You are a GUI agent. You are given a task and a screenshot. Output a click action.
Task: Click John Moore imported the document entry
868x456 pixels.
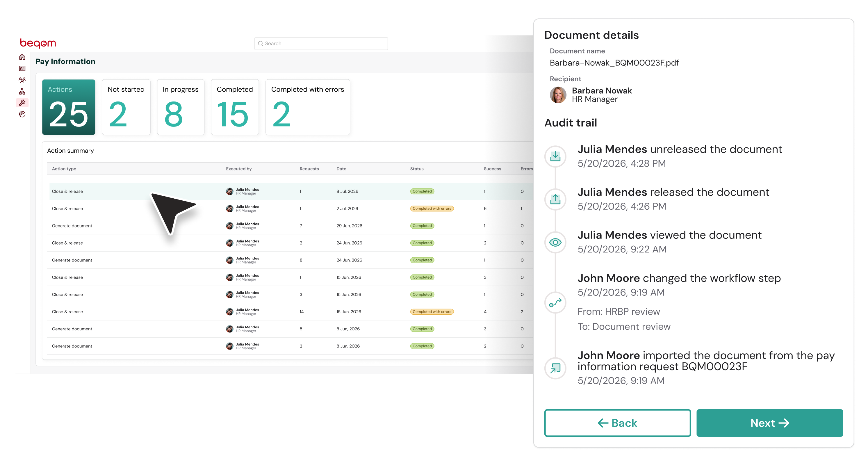[706, 361]
